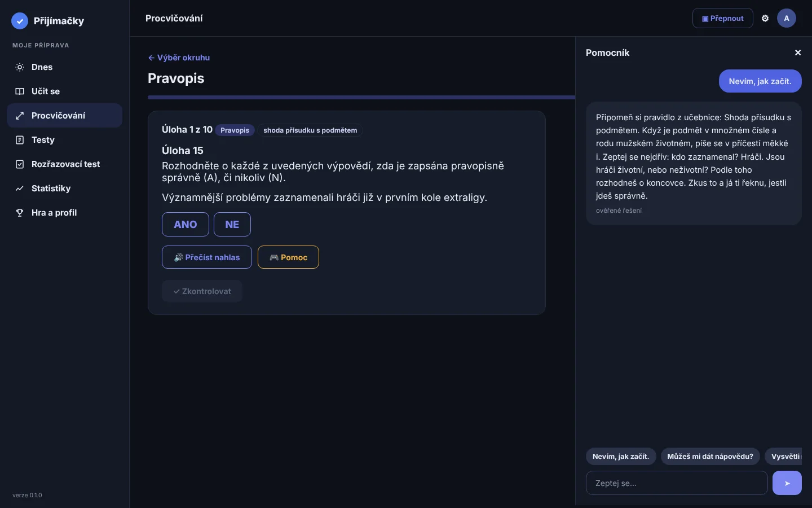Viewport: 812px width, 508px height.
Task: Choose the 'Nevím, jak začít.' suggestion chip
Action: coord(621,457)
